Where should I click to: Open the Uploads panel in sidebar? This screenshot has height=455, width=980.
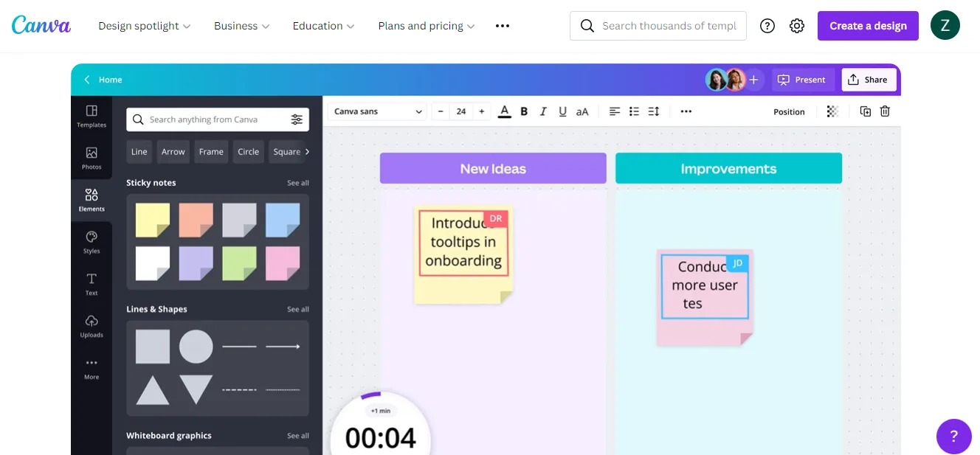click(92, 326)
